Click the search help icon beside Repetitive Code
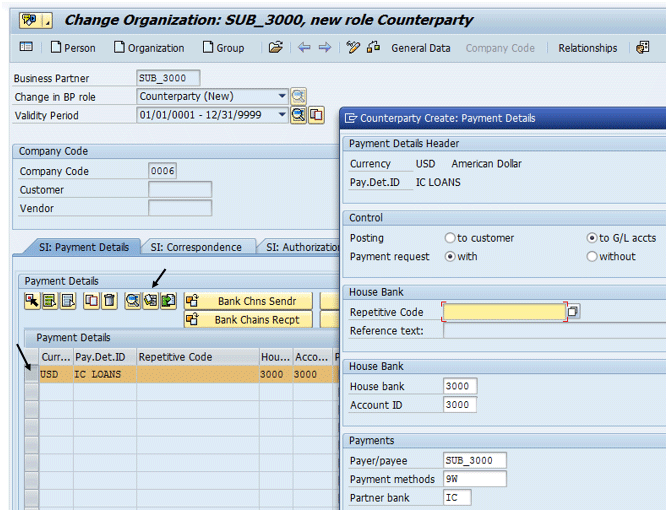Screen dimensions: 667x511 click(573, 312)
